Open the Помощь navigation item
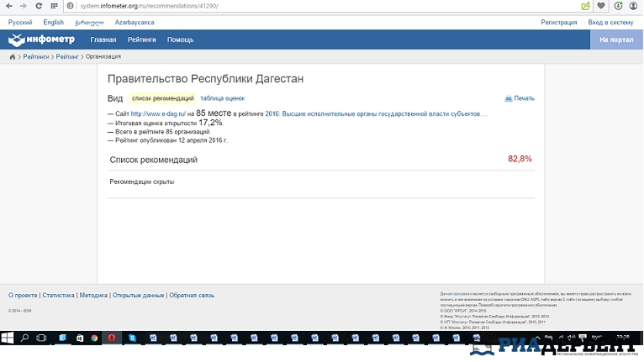This screenshot has height=362, width=644. pyautogui.click(x=180, y=39)
